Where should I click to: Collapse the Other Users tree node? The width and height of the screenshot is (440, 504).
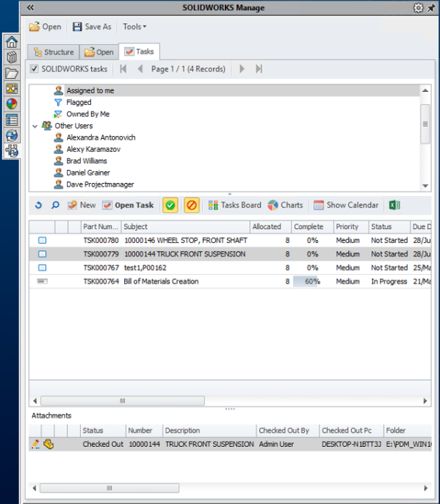pyautogui.click(x=35, y=127)
